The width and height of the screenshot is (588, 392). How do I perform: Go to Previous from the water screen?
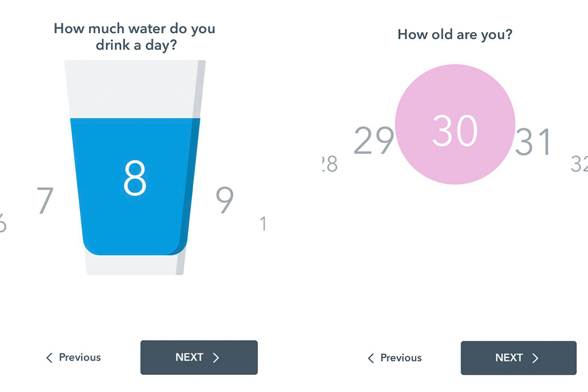(80, 357)
